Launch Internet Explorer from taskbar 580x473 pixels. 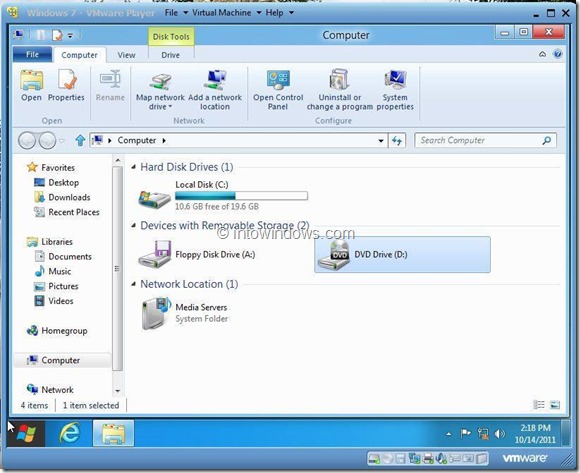tap(70, 433)
